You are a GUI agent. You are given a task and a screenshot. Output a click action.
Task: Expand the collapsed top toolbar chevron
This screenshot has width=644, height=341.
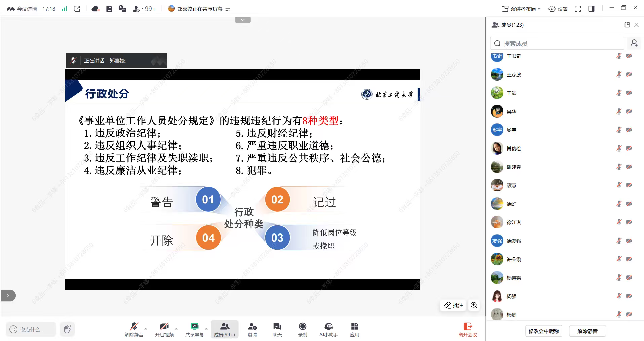click(243, 20)
